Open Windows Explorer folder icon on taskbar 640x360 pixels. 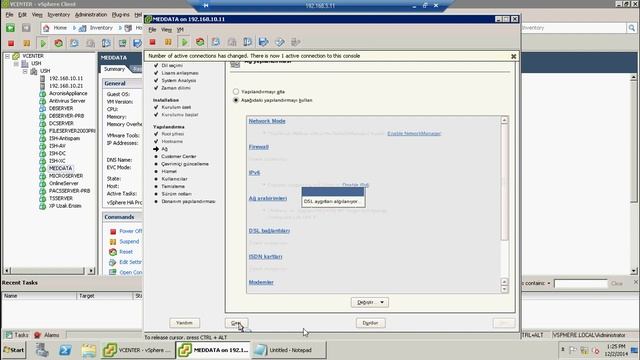(88, 350)
